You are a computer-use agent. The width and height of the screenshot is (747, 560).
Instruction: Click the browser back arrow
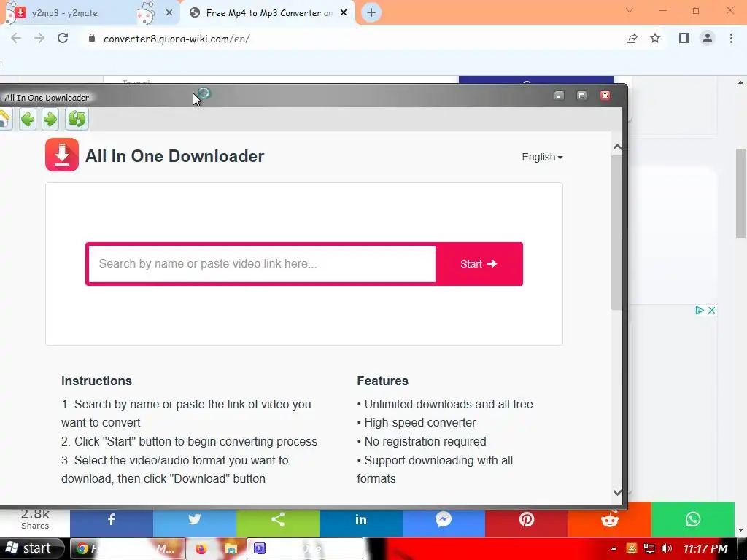16,39
